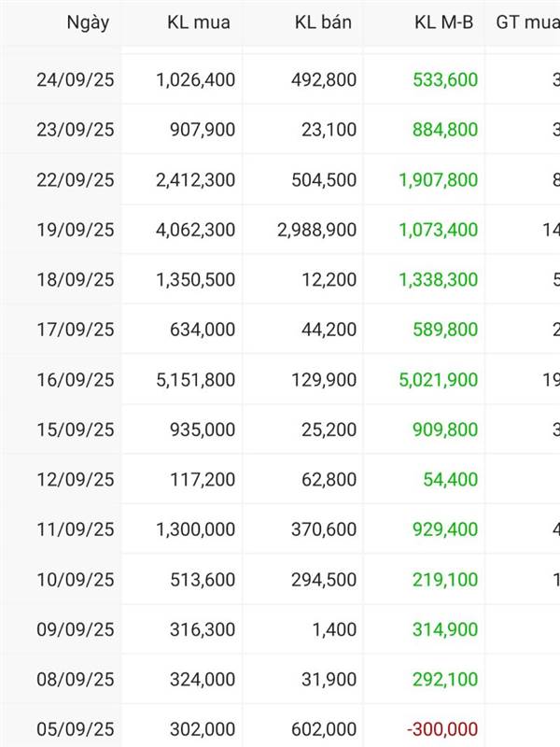560x747 pixels.
Task: Select net volume 219,100 cell
Action: click(445, 579)
